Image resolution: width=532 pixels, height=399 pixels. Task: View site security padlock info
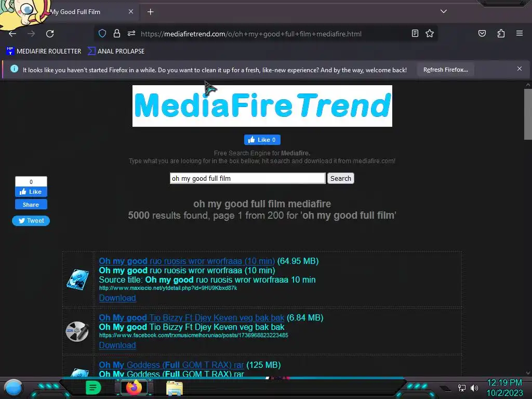[117, 33]
